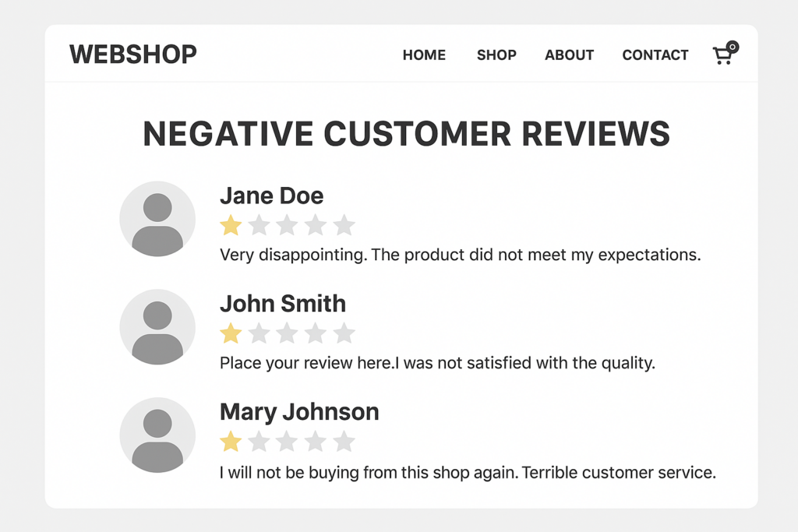Click the WEBSHOP logo
Screen dimensions: 798x532
[133, 55]
